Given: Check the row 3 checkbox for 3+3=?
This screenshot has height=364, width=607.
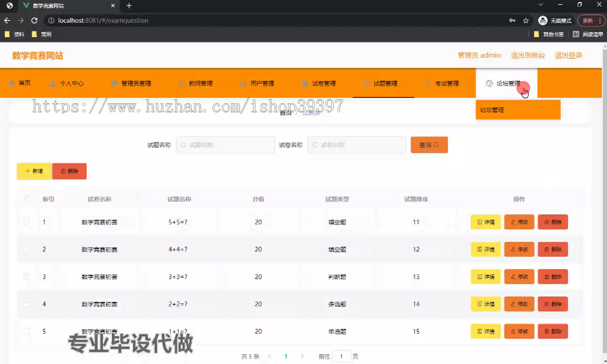Looking at the screenshot, I should click(27, 277).
